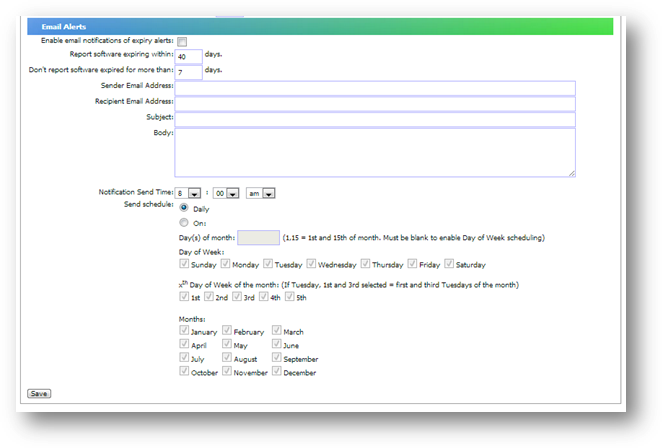Focus the Recipient Email Address field
The width and height of the screenshot is (662, 448).
pos(375,104)
